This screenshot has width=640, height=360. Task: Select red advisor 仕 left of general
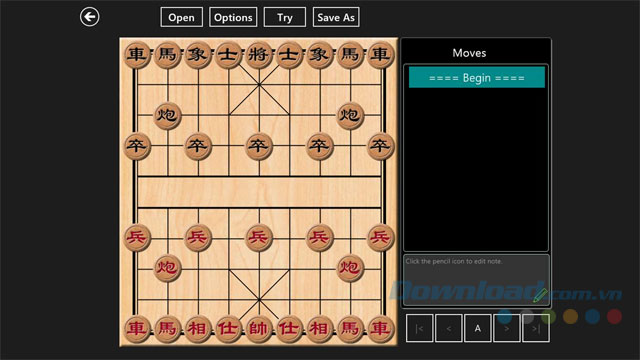pos(228,329)
